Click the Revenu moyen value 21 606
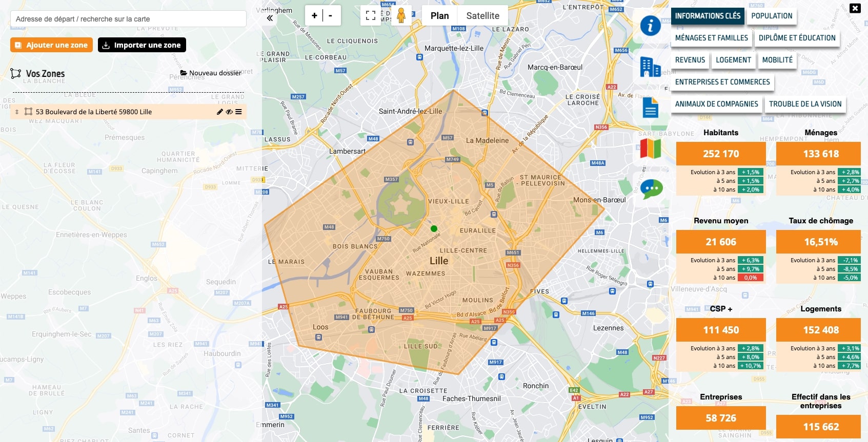This screenshot has height=442, width=868. click(x=721, y=242)
